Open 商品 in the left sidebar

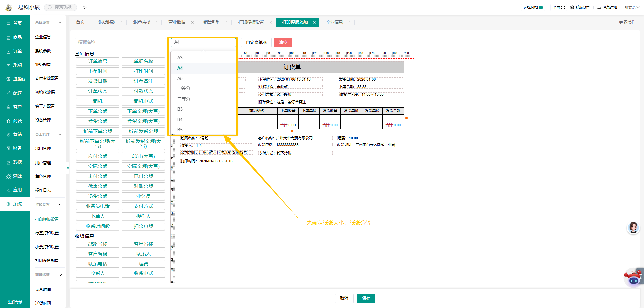pyautogui.click(x=15, y=37)
